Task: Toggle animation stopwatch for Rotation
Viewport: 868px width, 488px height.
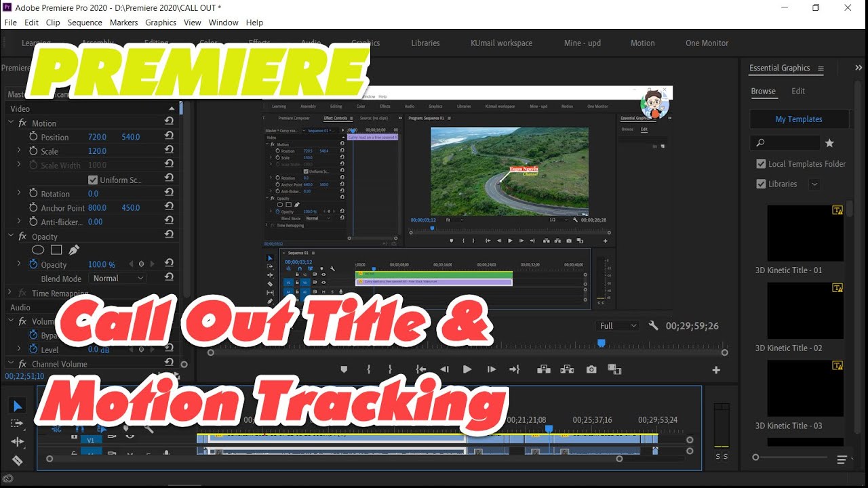Action: click(x=33, y=193)
